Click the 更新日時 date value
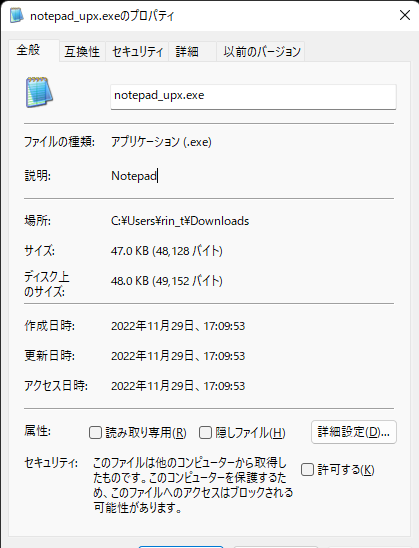This screenshot has height=548, width=419. [x=178, y=356]
